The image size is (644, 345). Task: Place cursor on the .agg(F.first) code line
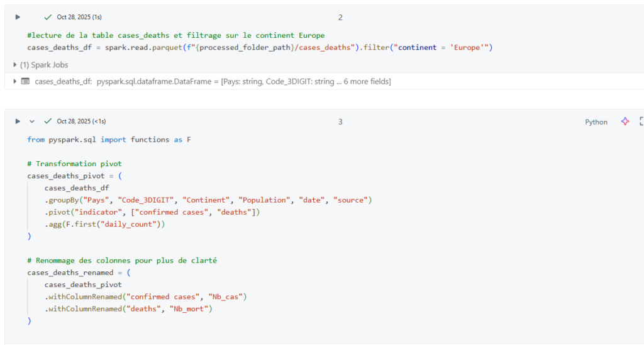click(104, 224)
